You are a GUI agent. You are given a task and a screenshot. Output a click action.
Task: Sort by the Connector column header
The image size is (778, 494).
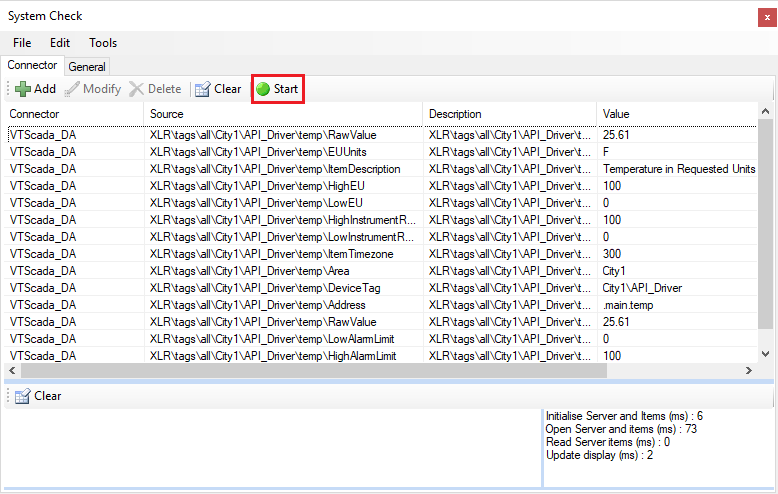click(x=74, y=114)
